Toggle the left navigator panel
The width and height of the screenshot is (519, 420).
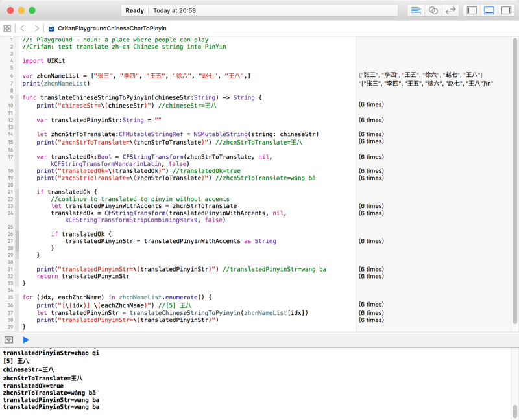(472, 10)
